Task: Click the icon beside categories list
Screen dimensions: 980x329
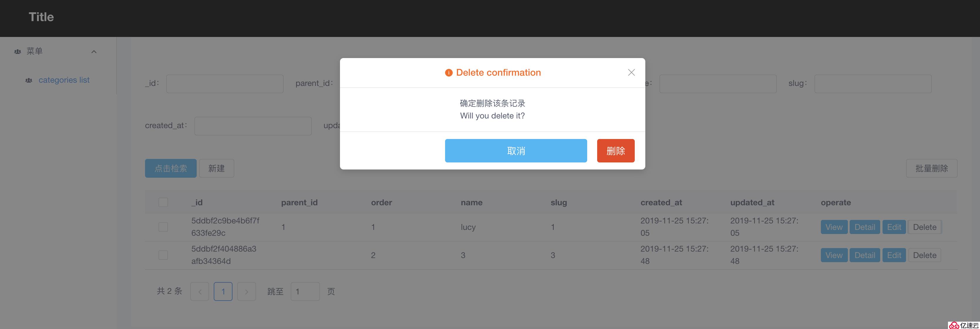Action: coord(28,80)
